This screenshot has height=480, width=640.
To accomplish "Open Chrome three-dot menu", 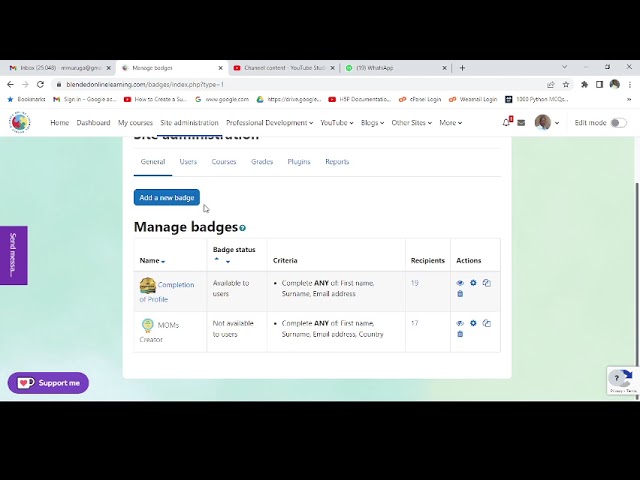I will pyautogui.click(x=630, y=84).
